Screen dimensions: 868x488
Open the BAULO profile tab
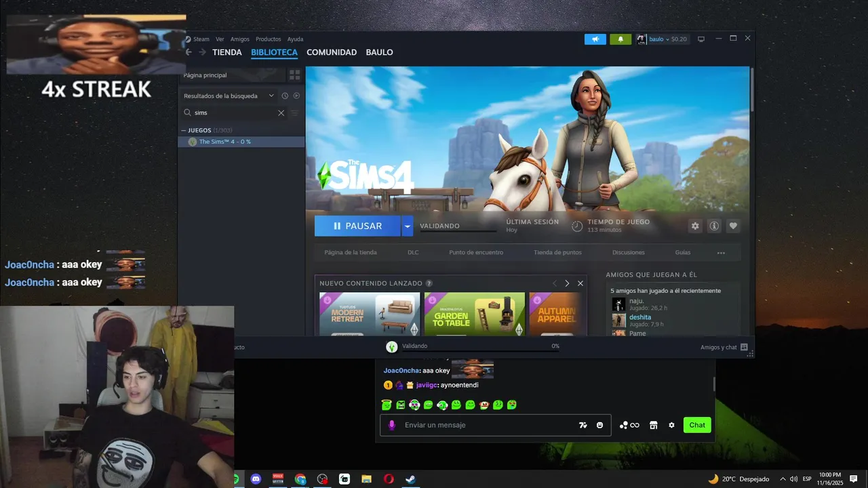(x=379, y=52)
